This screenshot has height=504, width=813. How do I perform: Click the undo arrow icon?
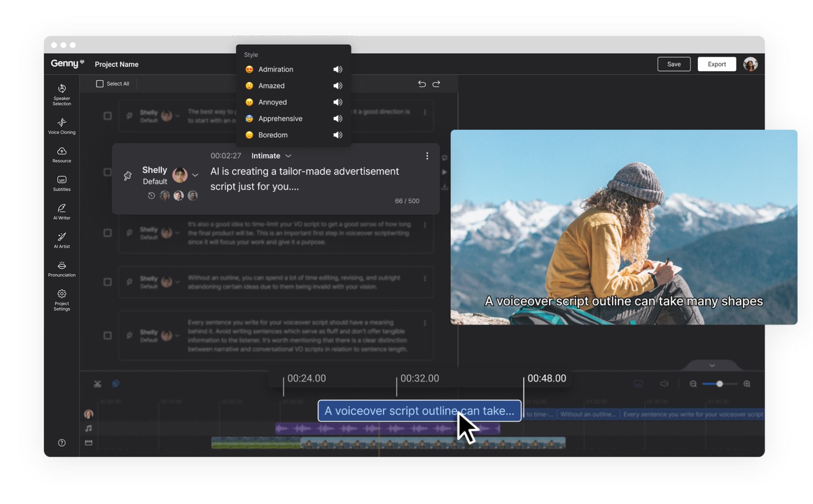click(422, 84)
